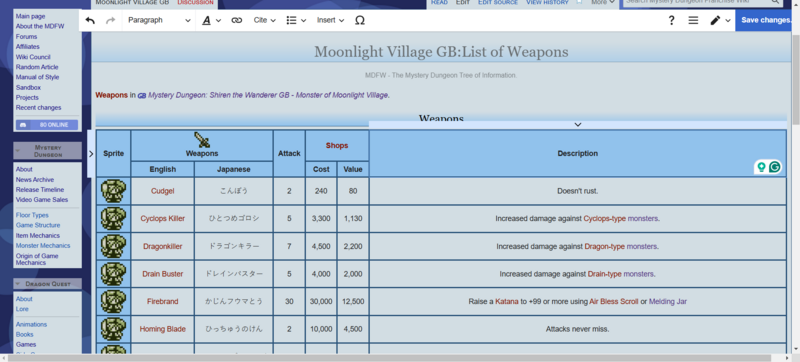The image size is (800, 362).
Task: Go to the Random Article link
Action: click(x=37, y=67)
